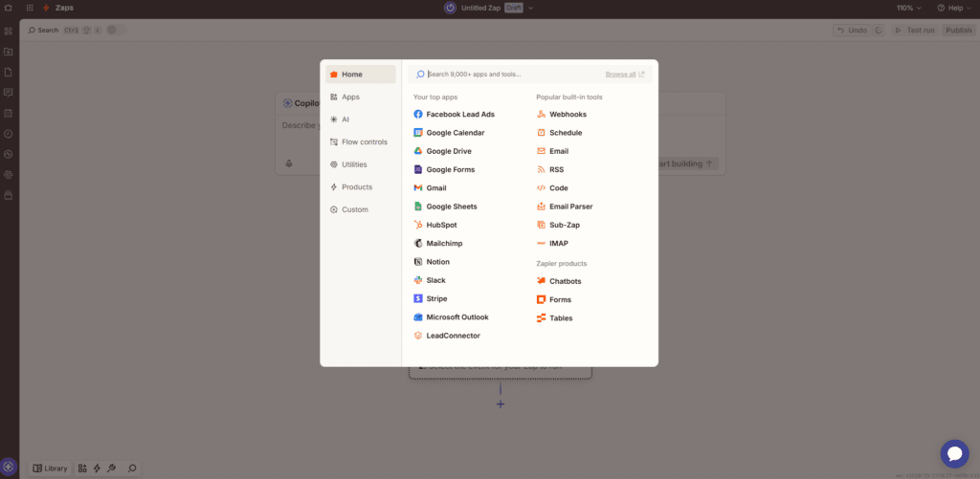Switch to the AI category tab
Screen dimensions: 980x479
(361, 120)
